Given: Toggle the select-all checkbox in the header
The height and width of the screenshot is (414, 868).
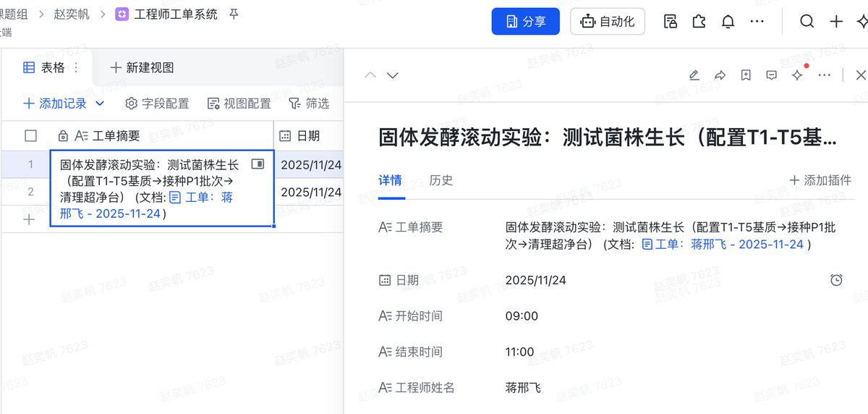Looking at the screenshot, I should click(30, 135).
